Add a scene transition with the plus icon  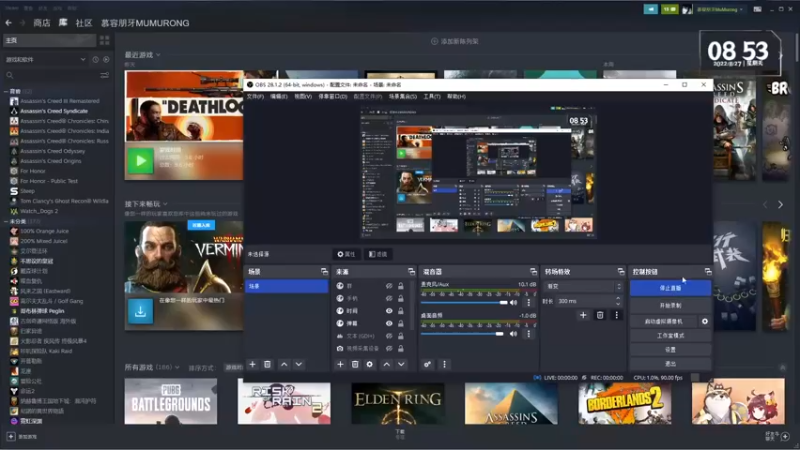(583, 315)
